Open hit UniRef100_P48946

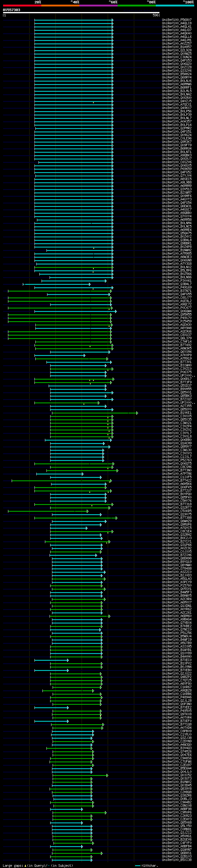(177, 697)
